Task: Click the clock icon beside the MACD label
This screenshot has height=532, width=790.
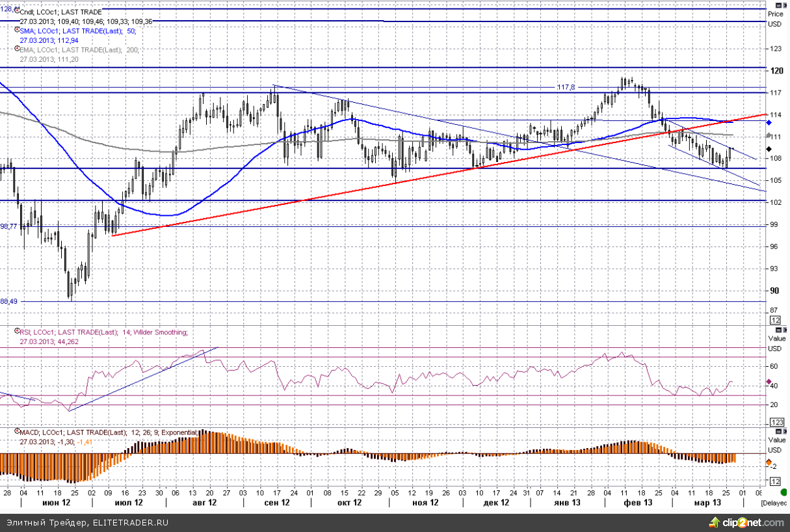Action: point(16,432)
